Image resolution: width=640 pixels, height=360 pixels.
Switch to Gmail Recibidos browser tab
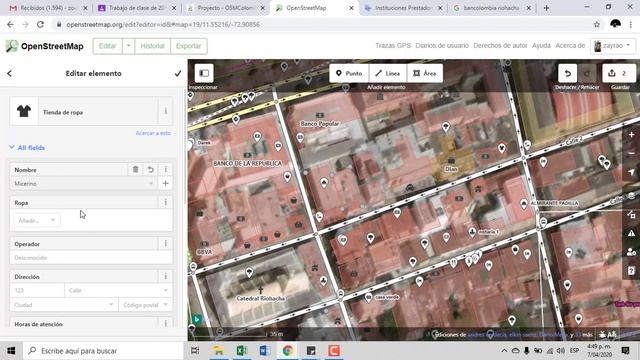pos(47,8)
